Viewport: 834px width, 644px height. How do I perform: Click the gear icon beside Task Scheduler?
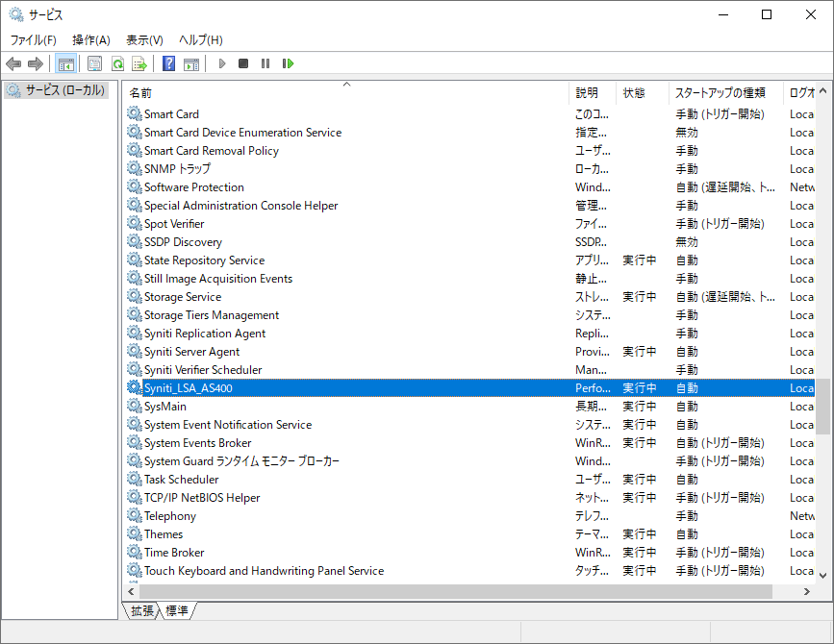(135, 480)
